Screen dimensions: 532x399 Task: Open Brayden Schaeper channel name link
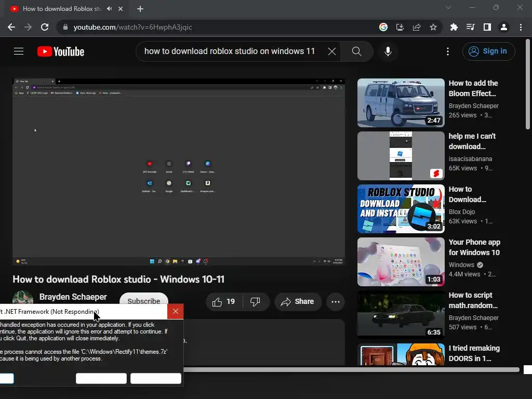tap(73, 297)
